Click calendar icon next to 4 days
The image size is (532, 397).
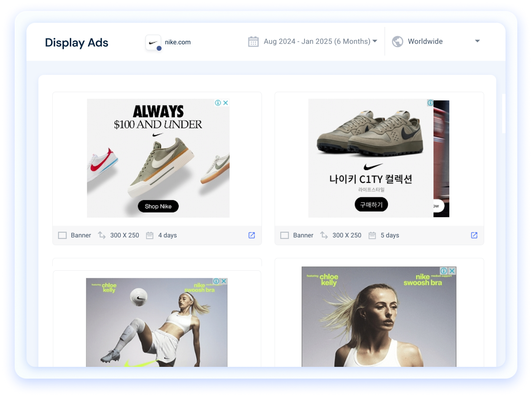[x=150, y=235]
